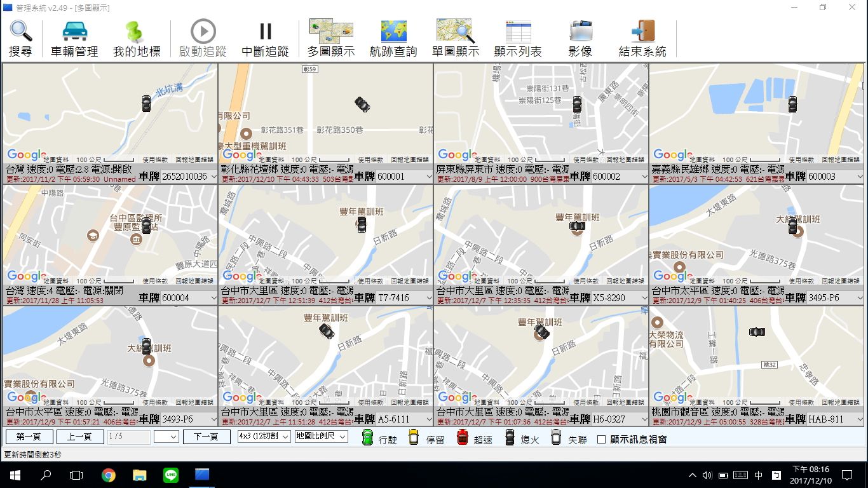
Task: Click the 上一頁 previous page button
Action: 80,437
